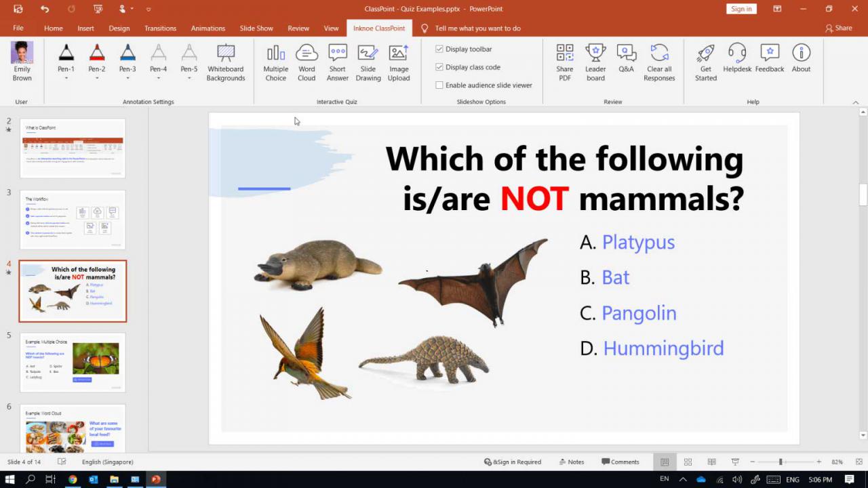Screen dimensions: 868x488
Task: Click Clear all Responses
Action: tap(659, 62)
